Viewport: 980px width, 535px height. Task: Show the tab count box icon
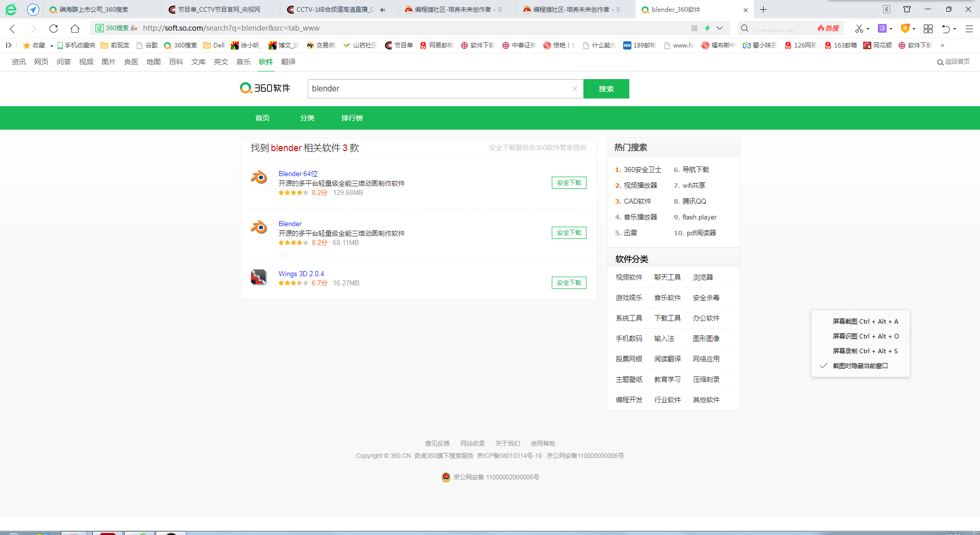(887, 9)
